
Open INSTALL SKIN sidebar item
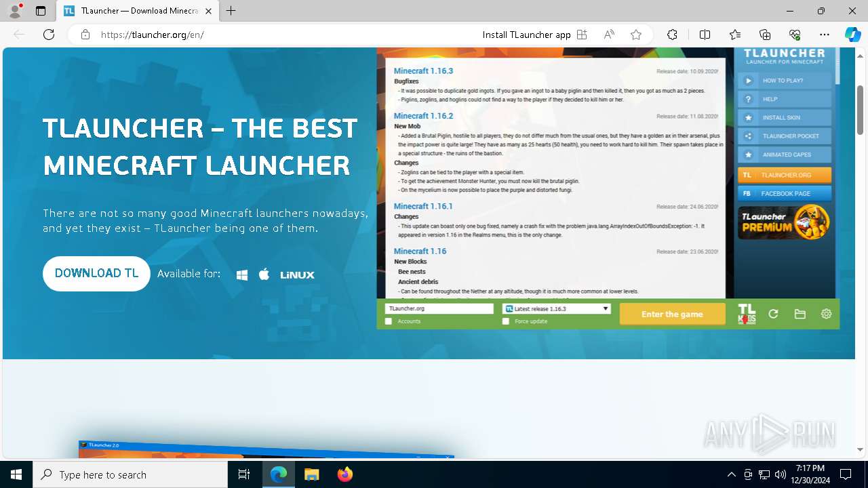[x=785, y=117]
